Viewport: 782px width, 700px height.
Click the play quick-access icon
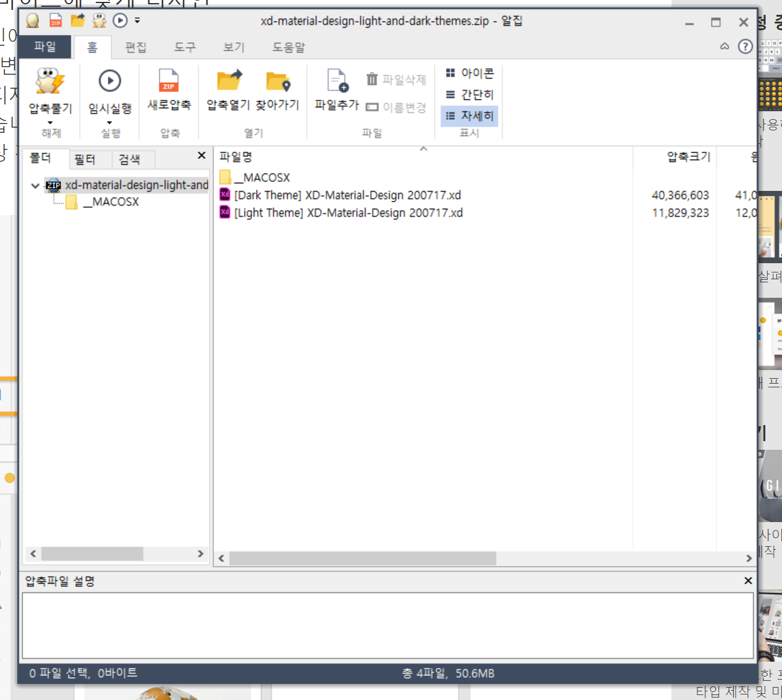(x=120, y=20)
